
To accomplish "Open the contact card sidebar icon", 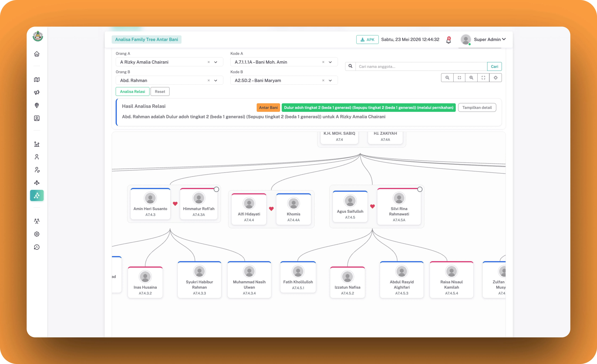I will [x=37, y=118].
